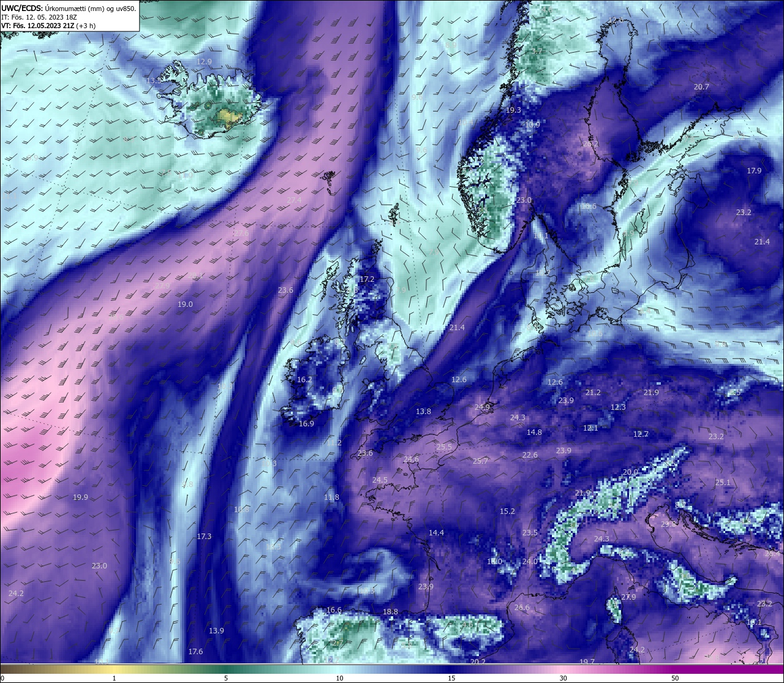784x683 pixels.
Task: Click the color scale label '1'
Action: (x=115, y=678)
